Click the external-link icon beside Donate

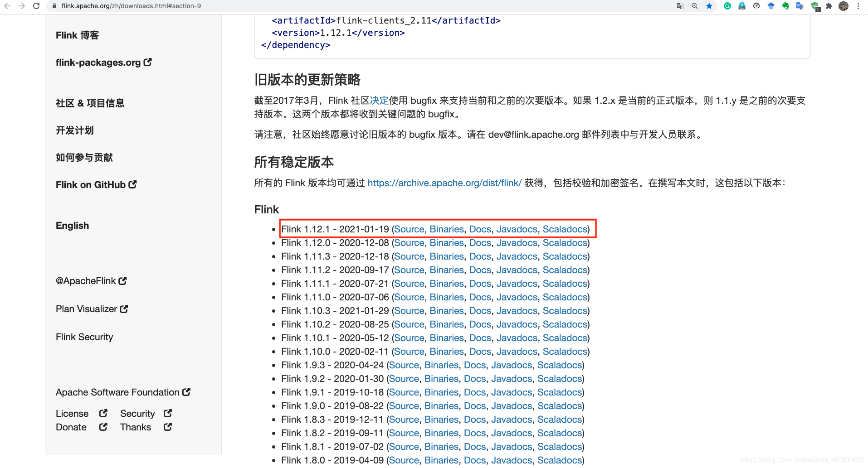click(103, 427)
